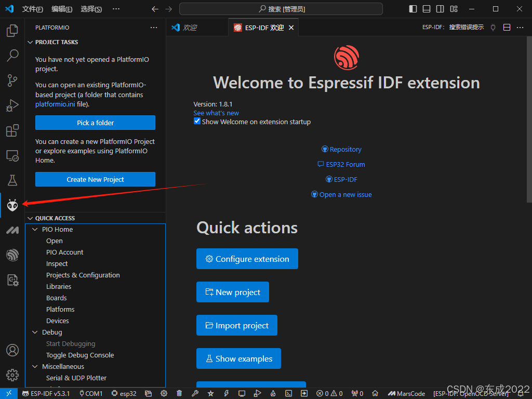The height and width of the screenshot is (399, 532).
Task: Open the 选择(S) menu
Action: pos(91,9)
